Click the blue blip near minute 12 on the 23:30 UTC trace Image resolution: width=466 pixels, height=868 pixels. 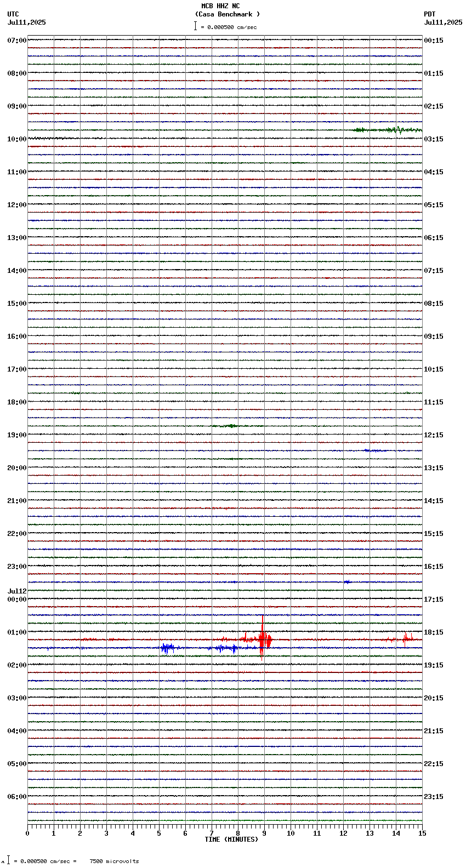tap(347, 582)
